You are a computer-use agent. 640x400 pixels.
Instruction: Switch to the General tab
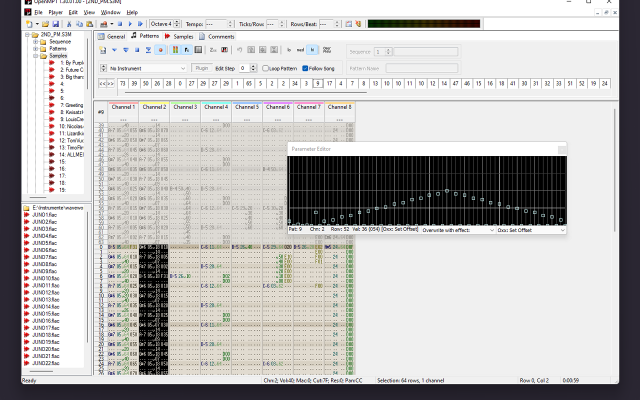tap(111, 36)
